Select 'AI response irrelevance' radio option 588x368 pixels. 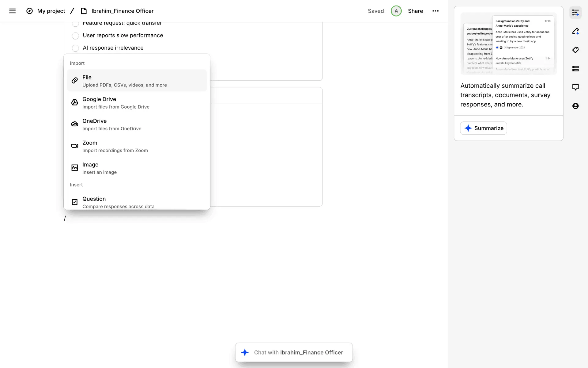pos(75,48)
